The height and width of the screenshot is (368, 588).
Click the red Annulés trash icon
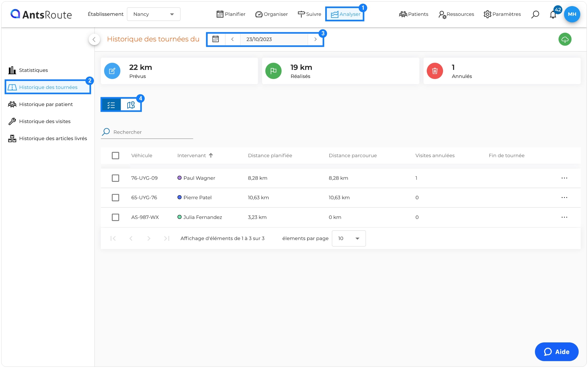[435, 71]
